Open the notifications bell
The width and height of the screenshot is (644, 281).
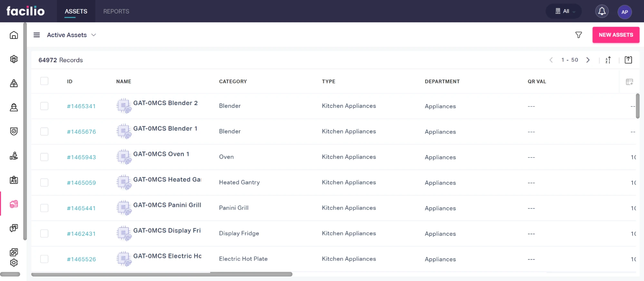pyautogui.click(x=601, y=12)
